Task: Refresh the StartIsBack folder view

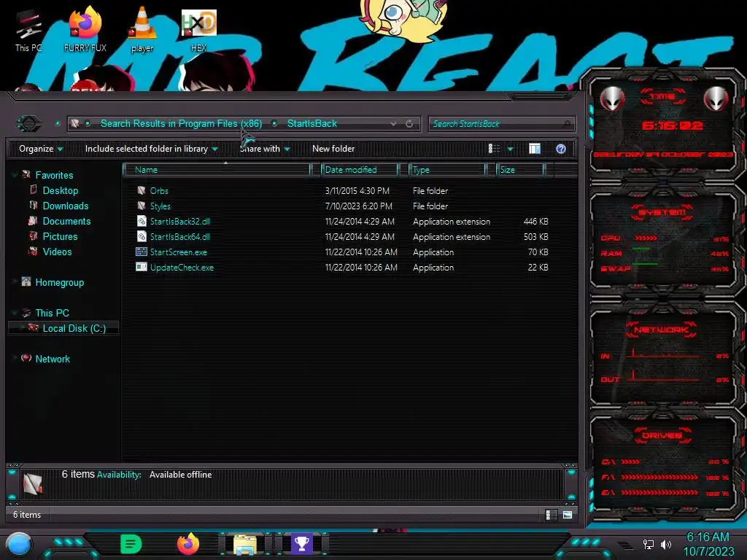Action: (x=409, y=124)
